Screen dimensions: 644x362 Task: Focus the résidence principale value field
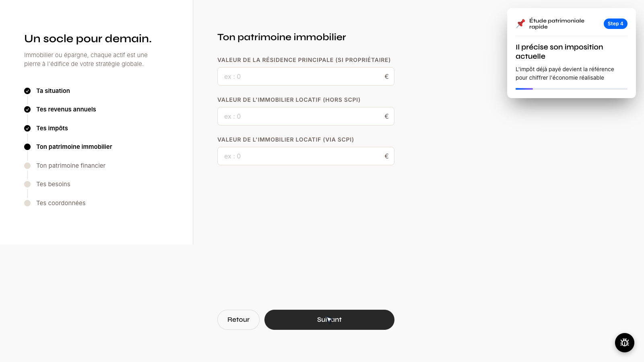(x=306, y=76)
